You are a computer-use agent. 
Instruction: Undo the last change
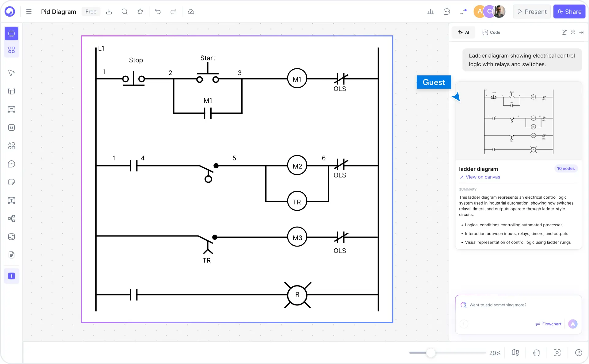(x=158, y=11)
